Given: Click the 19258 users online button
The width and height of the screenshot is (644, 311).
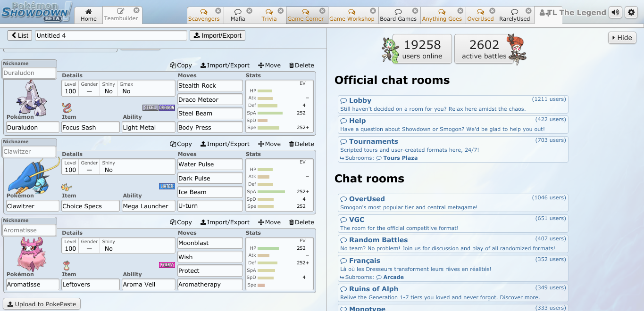Looking at the screenshot, I should point(422,49).
